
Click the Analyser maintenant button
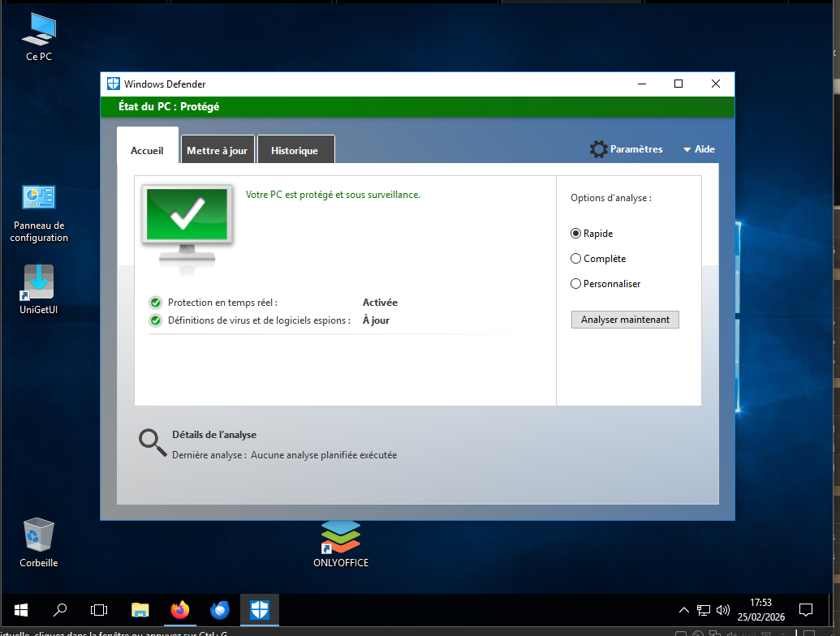[625, 320]
